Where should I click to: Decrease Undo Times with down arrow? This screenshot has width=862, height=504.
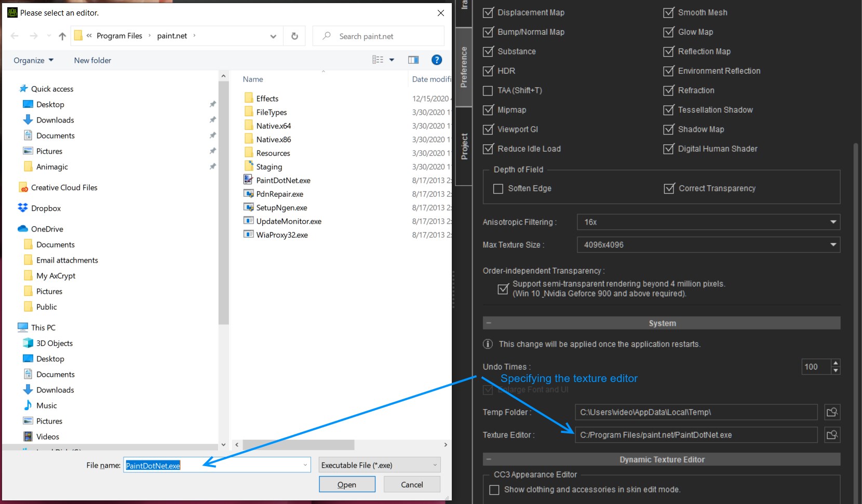point(836,371)
